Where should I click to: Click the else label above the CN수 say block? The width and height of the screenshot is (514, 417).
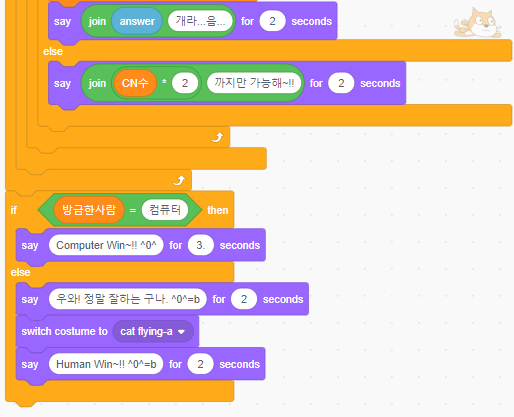pyautogui.click(x=53, y=51)
